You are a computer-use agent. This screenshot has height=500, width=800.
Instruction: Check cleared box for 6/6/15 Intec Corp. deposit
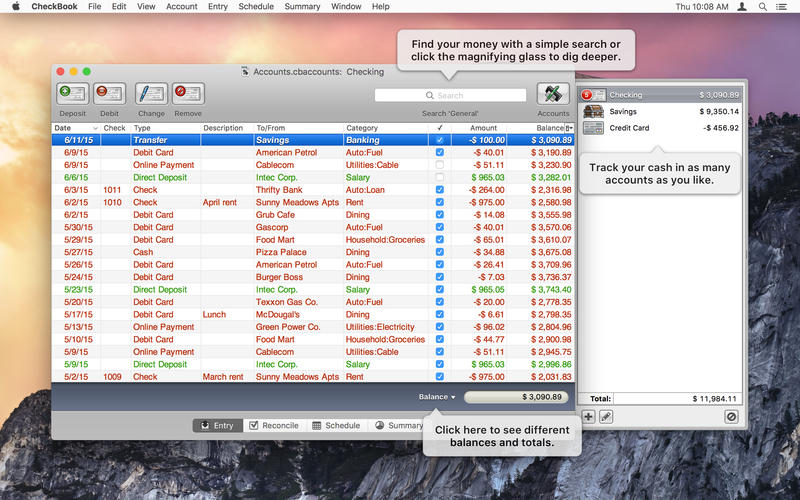click(440, 177)
